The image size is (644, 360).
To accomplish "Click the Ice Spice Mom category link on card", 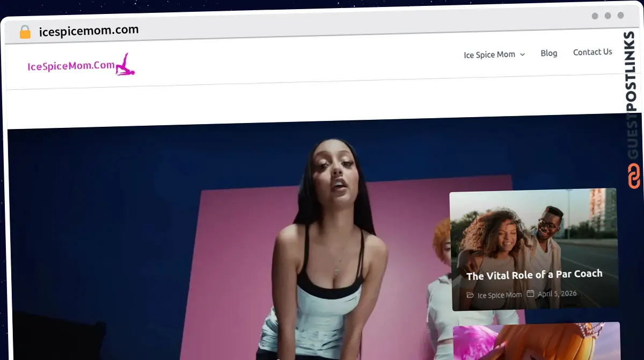I will tap(500, 295).
